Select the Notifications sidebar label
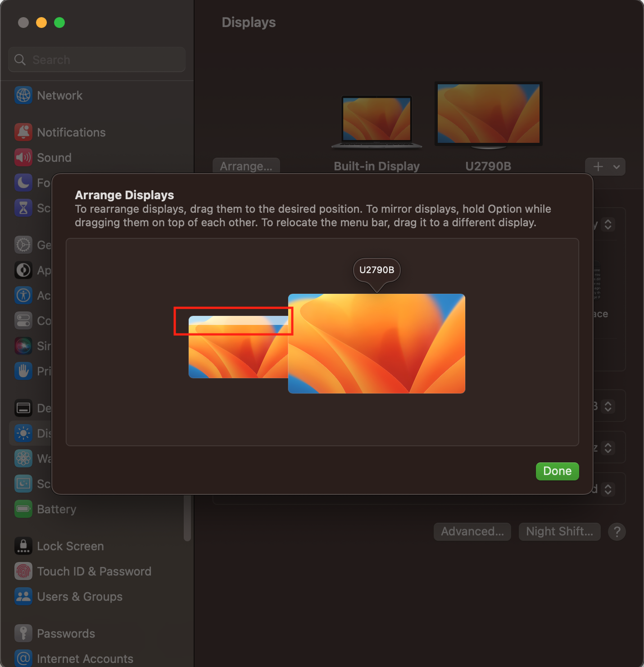 click(x=71, y=132)
